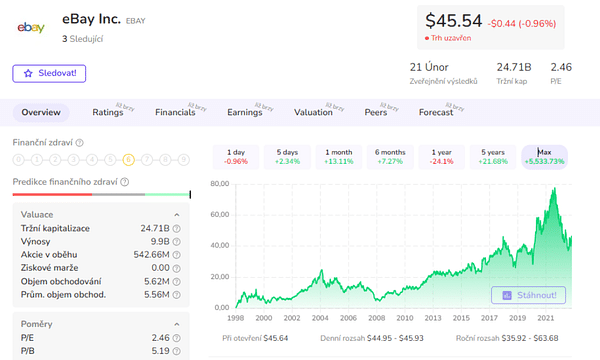
Task: Collapse the Valuace section chevron
Action: [177, 215]
